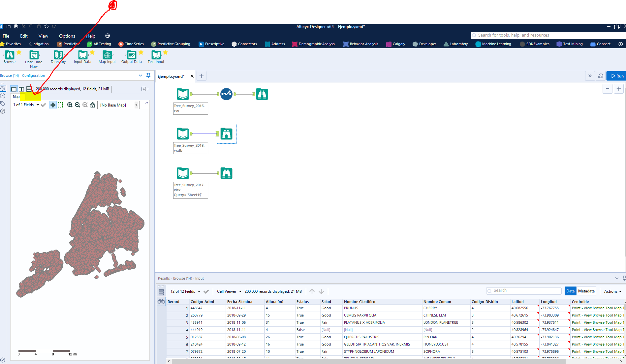
Task: Select the Input Data tool
Action: click(x=82, y=57)
